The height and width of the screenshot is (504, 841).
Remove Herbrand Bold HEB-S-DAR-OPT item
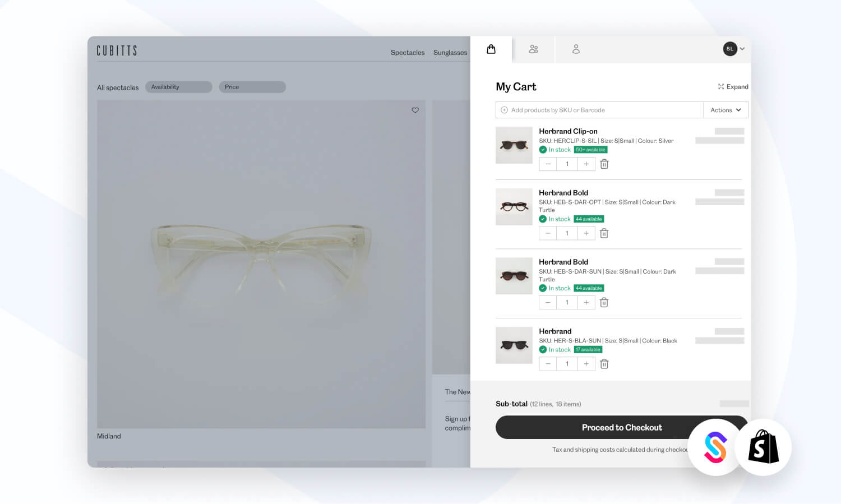pos(604,234)
